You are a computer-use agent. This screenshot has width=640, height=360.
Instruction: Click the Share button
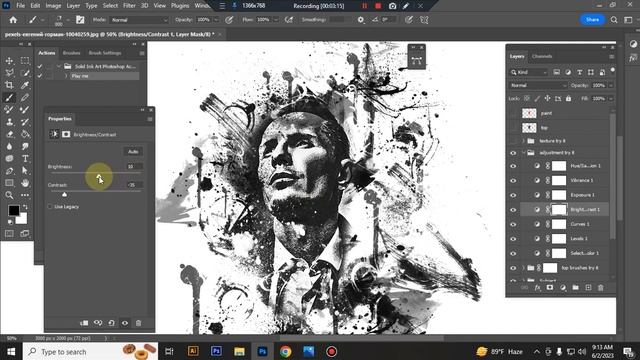[x=592, y=20]
